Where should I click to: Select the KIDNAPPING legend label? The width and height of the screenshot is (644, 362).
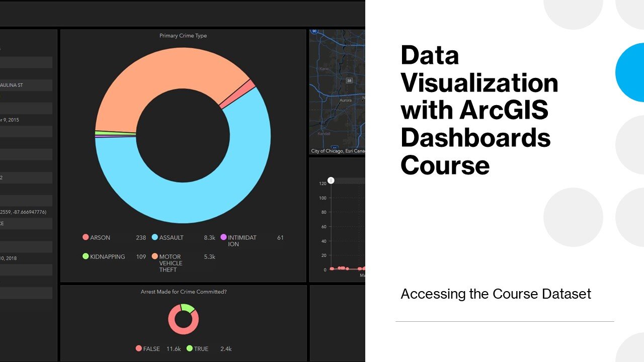click(108, 257)
